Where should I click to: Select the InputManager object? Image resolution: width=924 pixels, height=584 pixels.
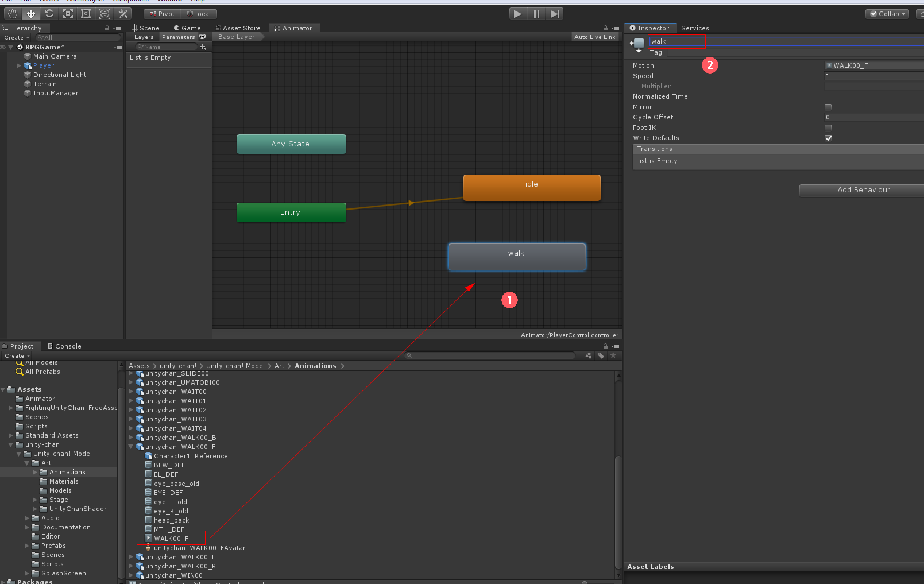(56, 93)
